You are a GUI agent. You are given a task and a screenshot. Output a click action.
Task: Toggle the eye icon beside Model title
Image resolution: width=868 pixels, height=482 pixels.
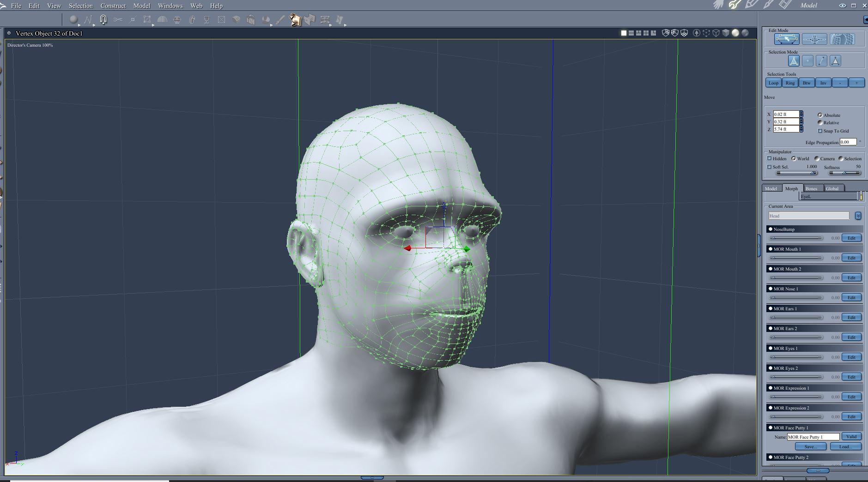point(842,6)
